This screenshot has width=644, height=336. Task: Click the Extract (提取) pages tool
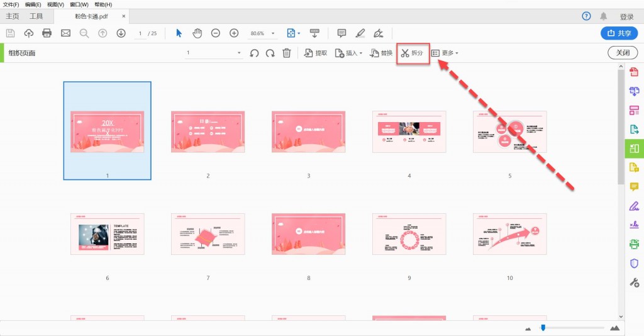click(x=316, y=53)
